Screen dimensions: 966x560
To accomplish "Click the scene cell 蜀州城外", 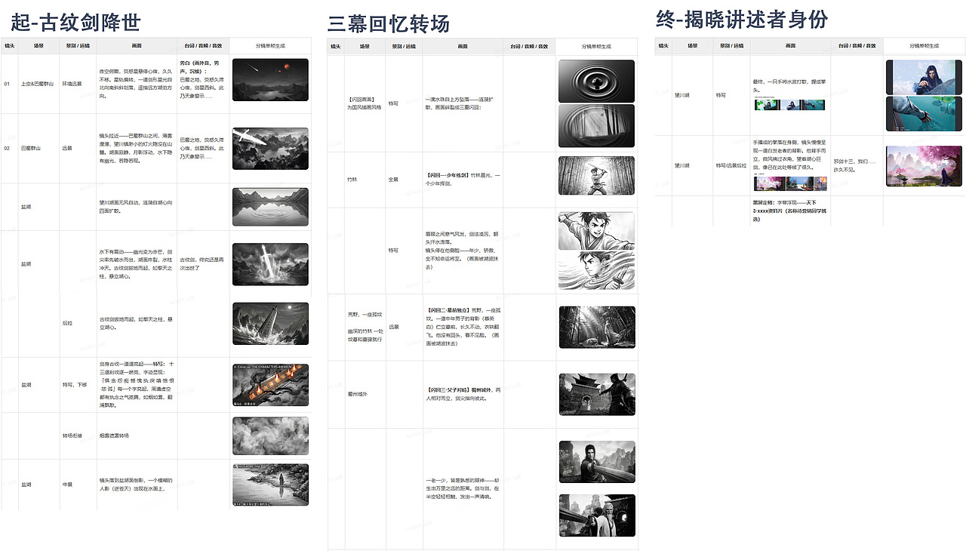I will pyautogui.click(x=356, y=394).
